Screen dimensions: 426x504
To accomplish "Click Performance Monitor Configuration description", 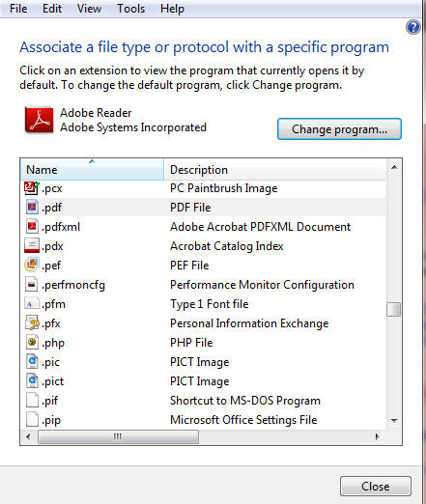I will [x=262, y=285].
